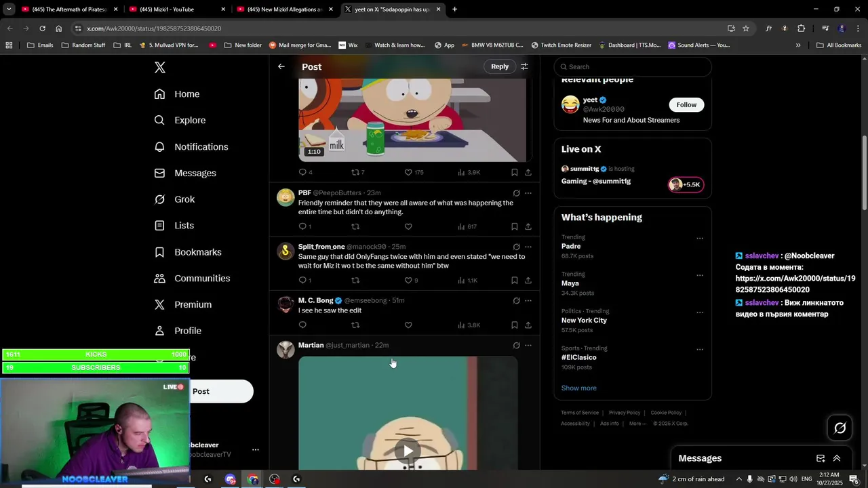Bookmark this page star icon
Viewport: 868px width, 488px height.
(x=746, y=28)
